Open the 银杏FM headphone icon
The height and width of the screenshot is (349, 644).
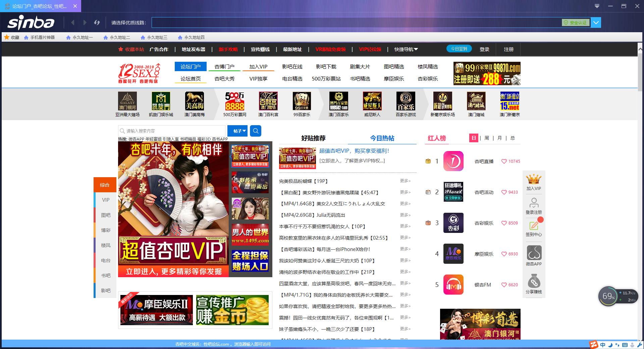click(x=453, y=285)
